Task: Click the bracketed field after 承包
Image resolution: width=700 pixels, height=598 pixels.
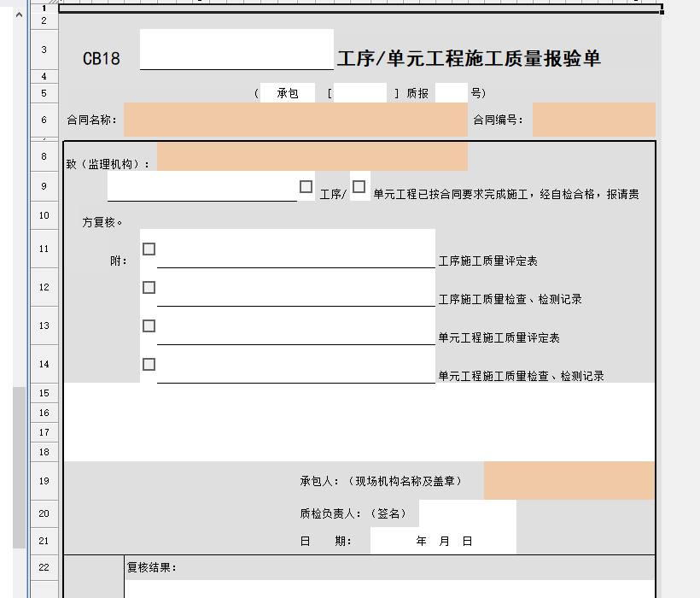Action: (359, 93)
